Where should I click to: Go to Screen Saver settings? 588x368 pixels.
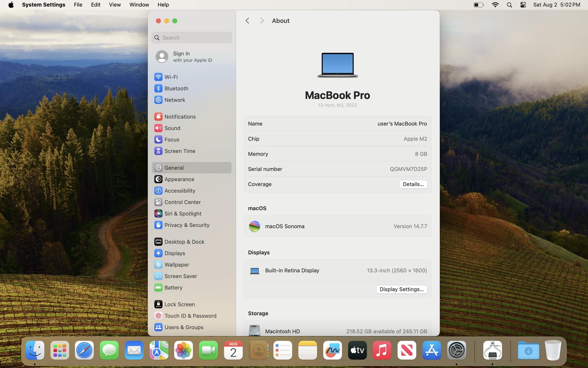point(192,276)
